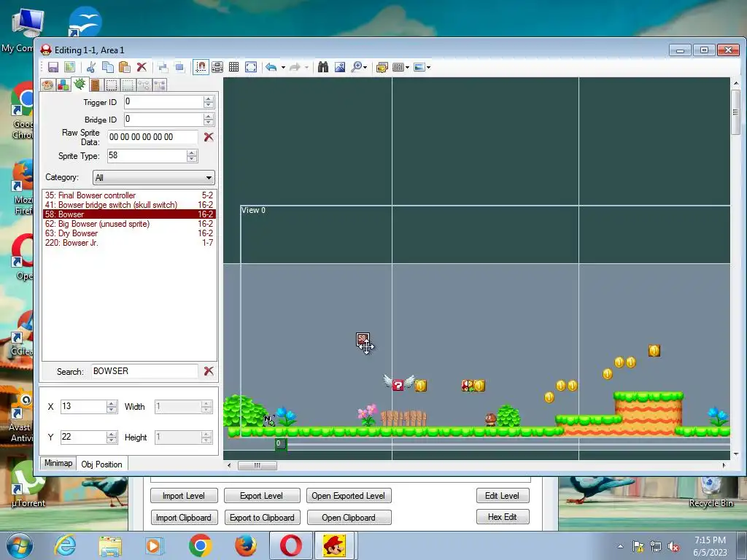Open the zones dashed-square tab

pyautogui.click(x=128, y=85)
